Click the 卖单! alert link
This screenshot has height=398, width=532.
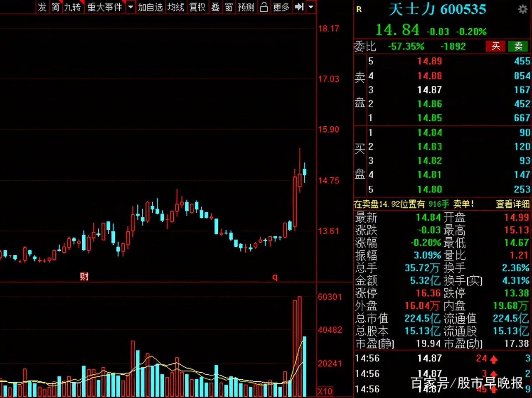pyautogui.click(x=464, y=204)
